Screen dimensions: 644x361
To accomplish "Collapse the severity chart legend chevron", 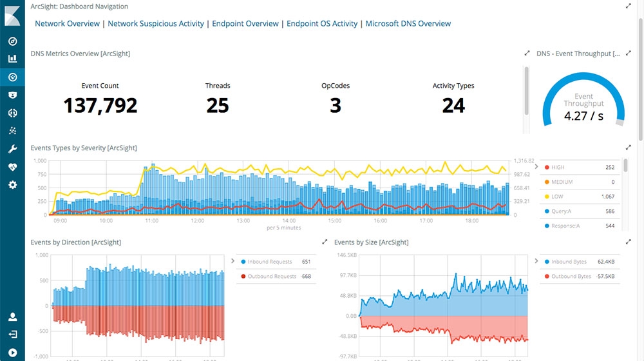I will click(536, 166).
